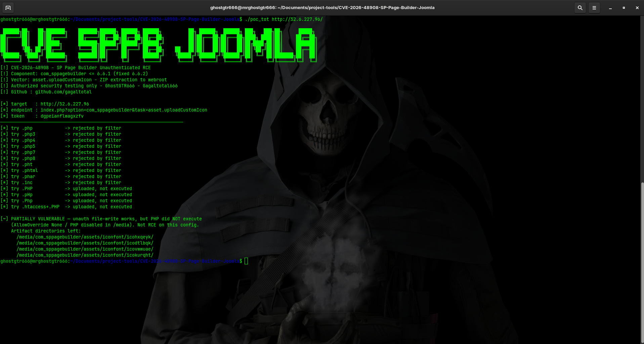
Task: Select the 'Component: com_sppagebuilder' line
Action: (74, 74)
